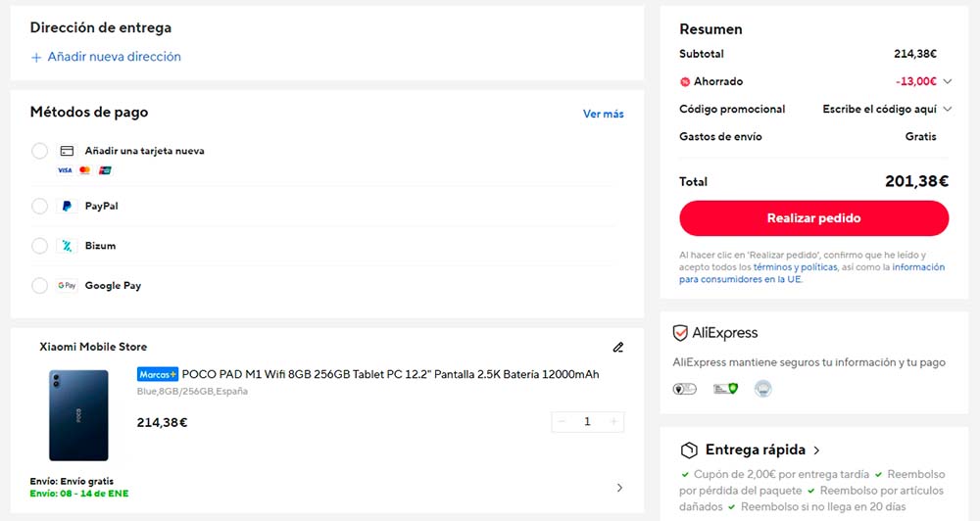Click the pencil edit icon for the order
Viewport: 980px width, 521px height.
[x=617, y=347]
